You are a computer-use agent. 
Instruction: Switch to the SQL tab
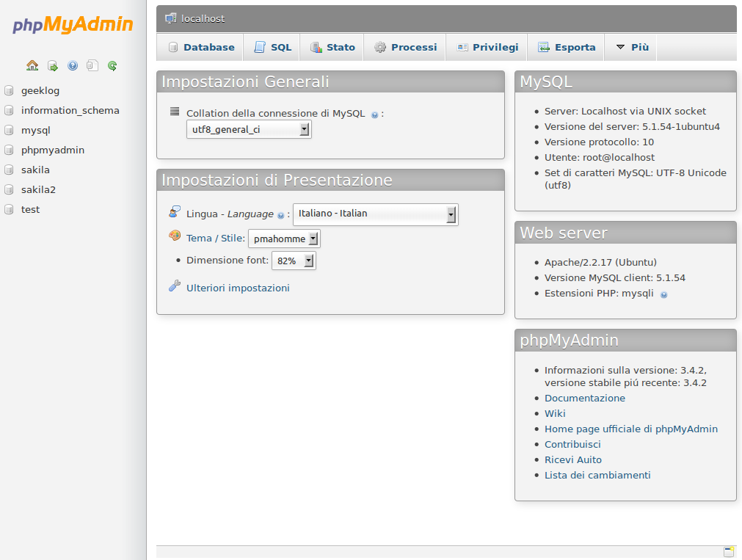pyautogui.click(x=272, y=46)
